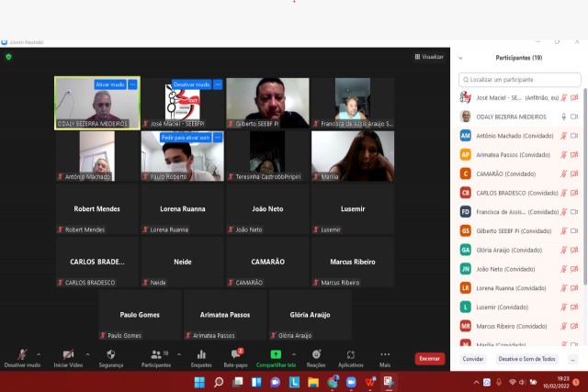The image size is (588, 392).
Task: Start video with the Iniciar Vídeo icon
Action: 68,354
